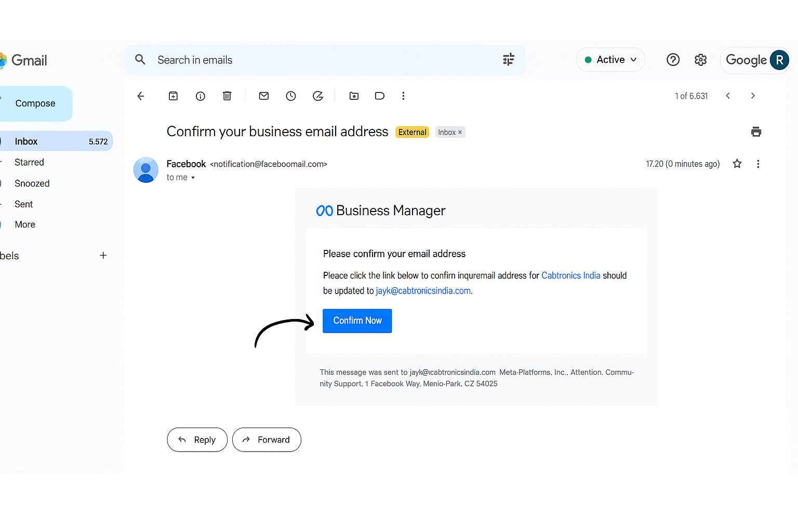The width and height of the screenshot is (798, 532).
Task: Open the Cabtronics India link
Action: 571,275
